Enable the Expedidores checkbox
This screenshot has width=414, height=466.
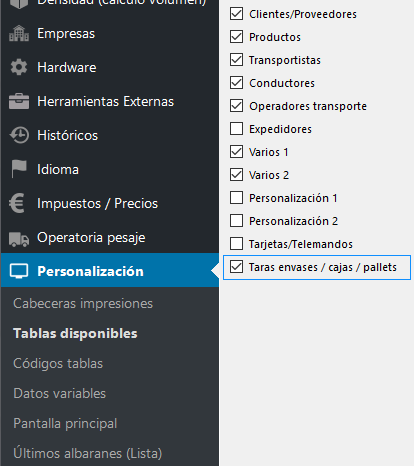pyautogui.click(x=236, y=129)
